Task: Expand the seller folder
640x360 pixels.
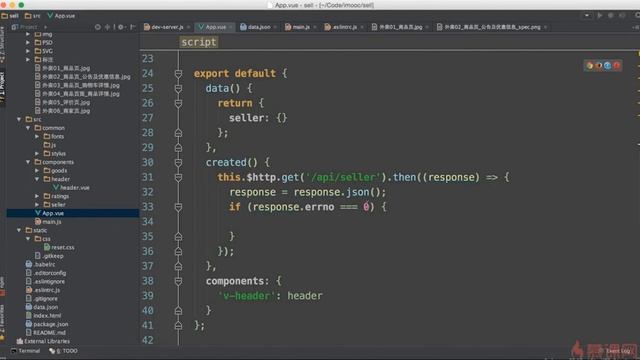Action: click(x=37, y=204)
